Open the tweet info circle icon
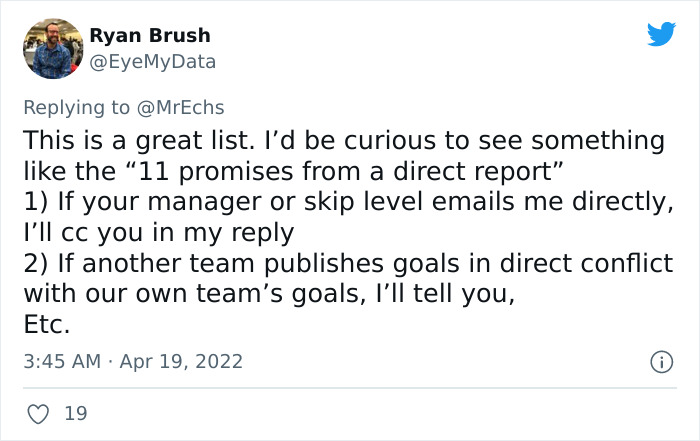700x441 pixels. tap(659, 360)
